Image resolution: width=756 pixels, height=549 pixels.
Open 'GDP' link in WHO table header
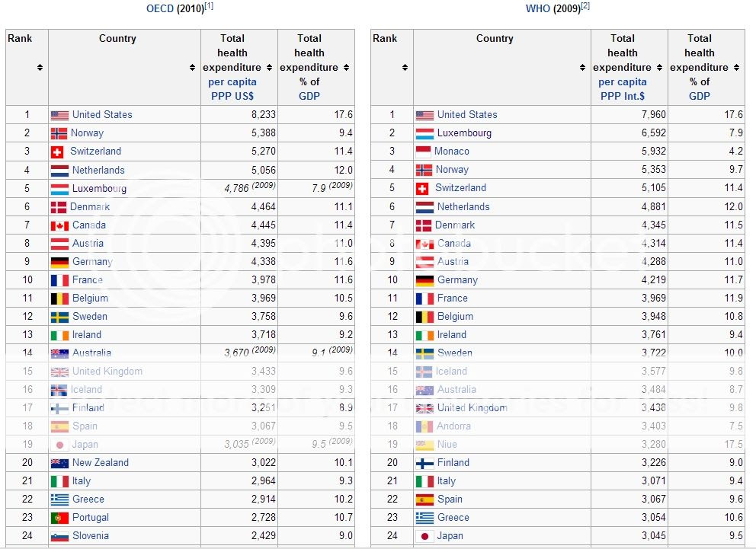[x=699, y=96]
